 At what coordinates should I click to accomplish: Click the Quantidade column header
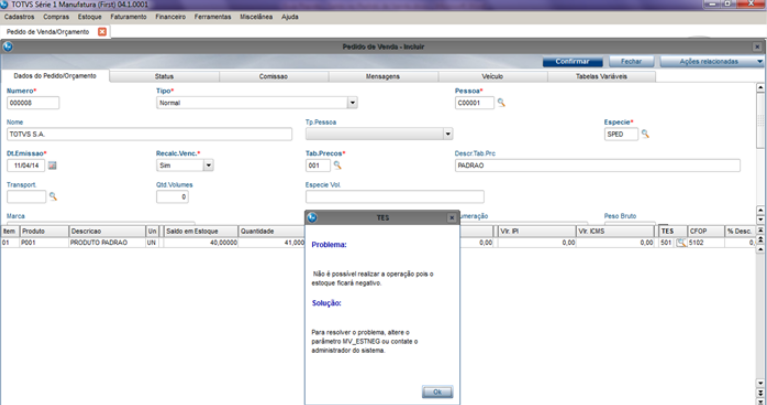coord(271,231)
